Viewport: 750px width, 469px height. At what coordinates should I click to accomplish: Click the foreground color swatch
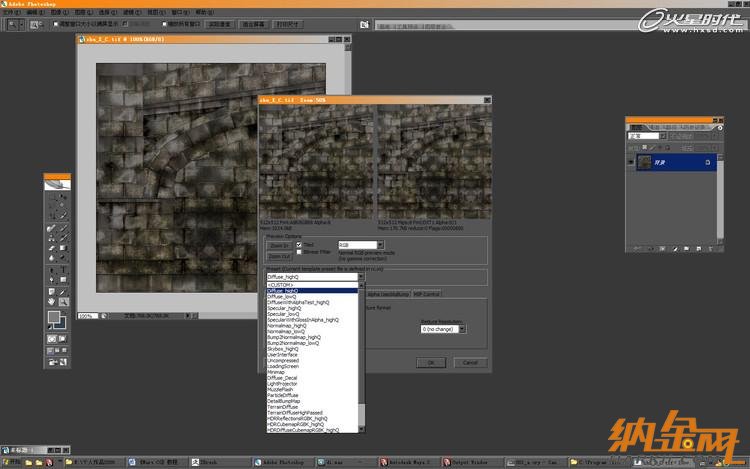pyautogui.click(x=54, y=318)
